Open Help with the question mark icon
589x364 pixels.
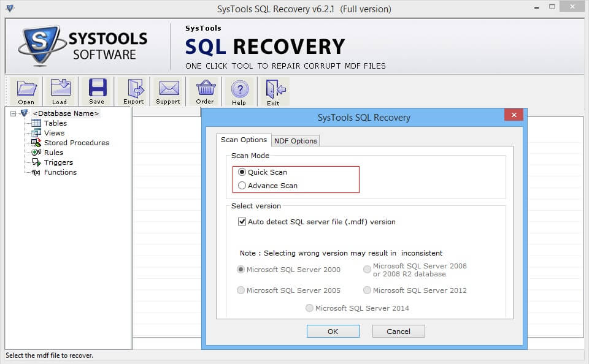click(240, 89)
